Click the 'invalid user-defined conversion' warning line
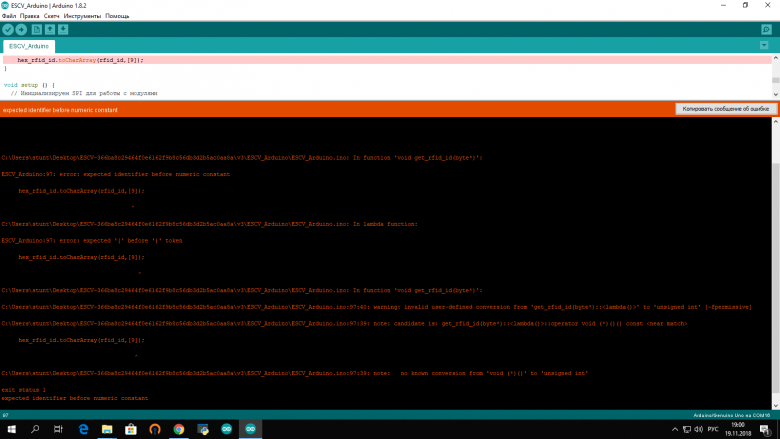 click(377, 307)
